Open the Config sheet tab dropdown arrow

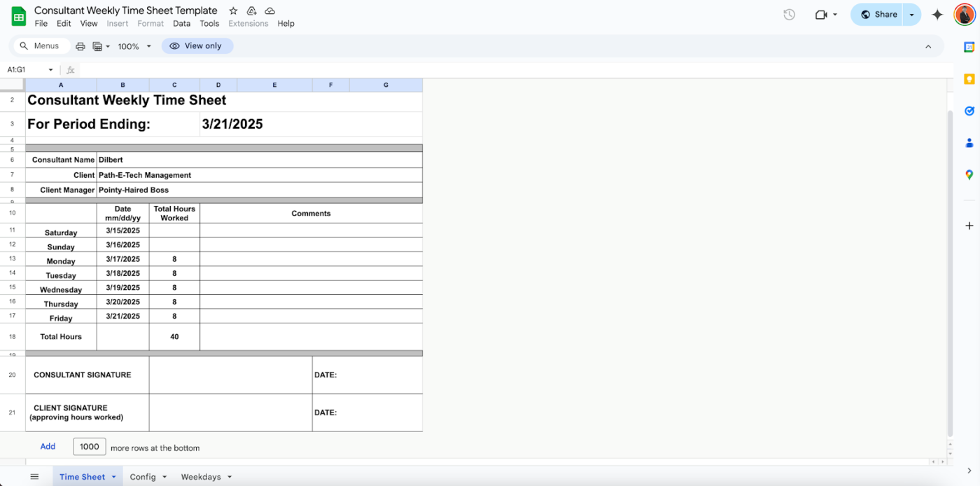click(x=164, y=477)
